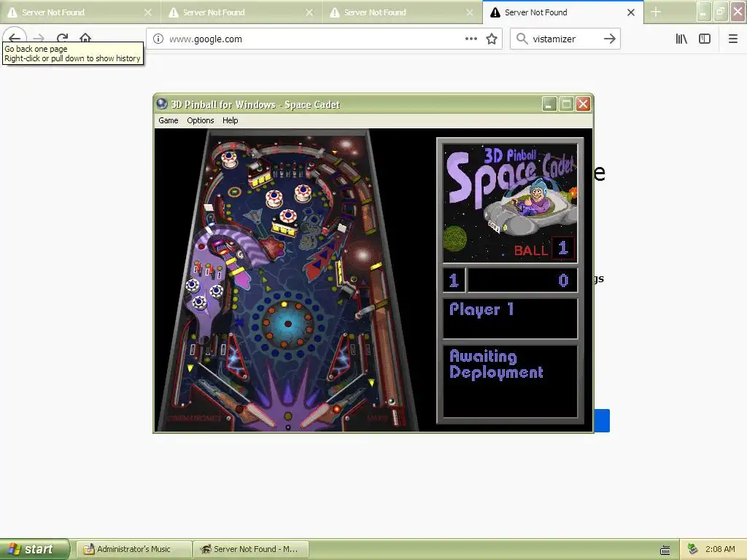Show site information for www.google.com
This screenshot has width=747, height=560.
[x=158, y=39]
